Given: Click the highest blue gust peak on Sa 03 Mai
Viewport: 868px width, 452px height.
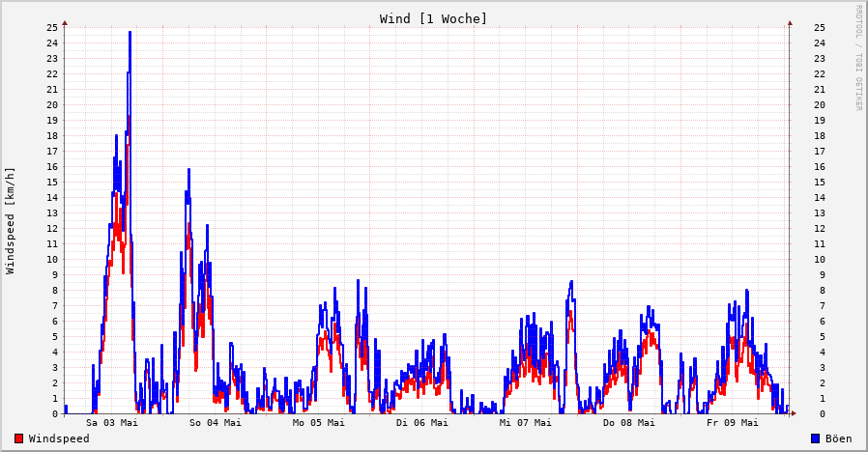Looking at the screenshot, I should tap(130, 32).
